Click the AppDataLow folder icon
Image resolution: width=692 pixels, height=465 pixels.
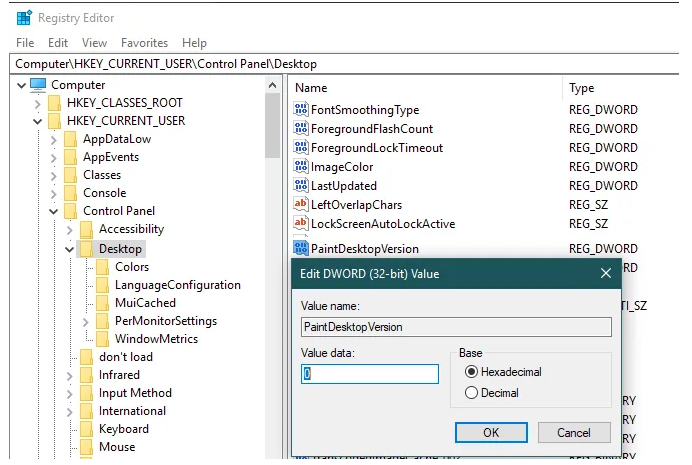[71, 139]
